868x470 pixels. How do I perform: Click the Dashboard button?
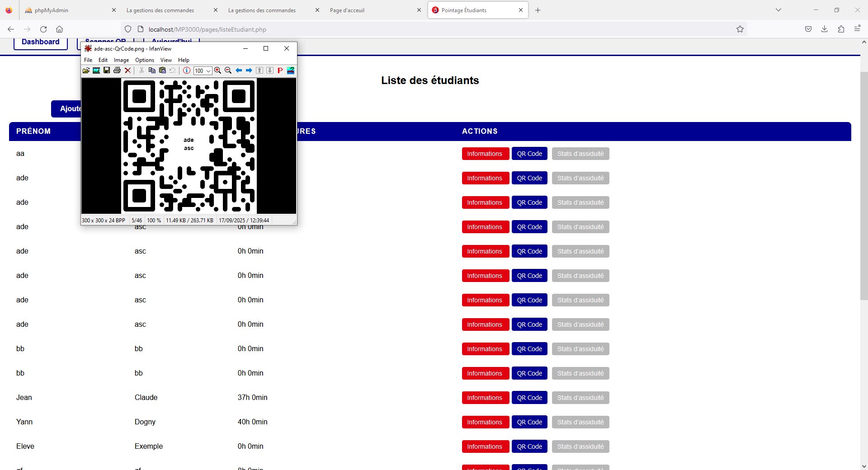point(41,43)
